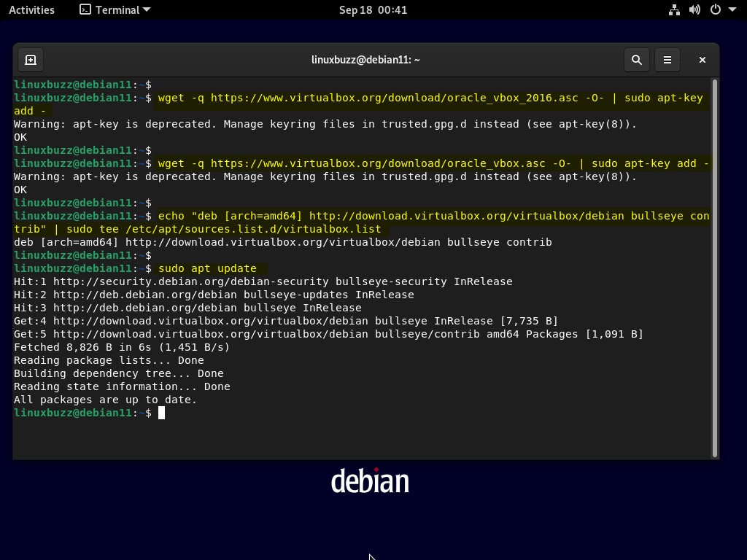
Task: Open the hamburger menu in the terminal header
Action: [x=667, y=60]
